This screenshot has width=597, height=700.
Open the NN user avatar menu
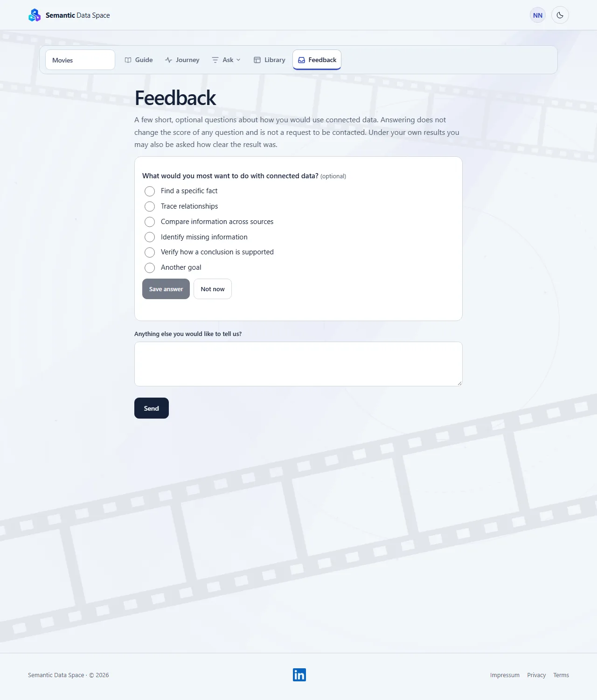click(538, 15)
